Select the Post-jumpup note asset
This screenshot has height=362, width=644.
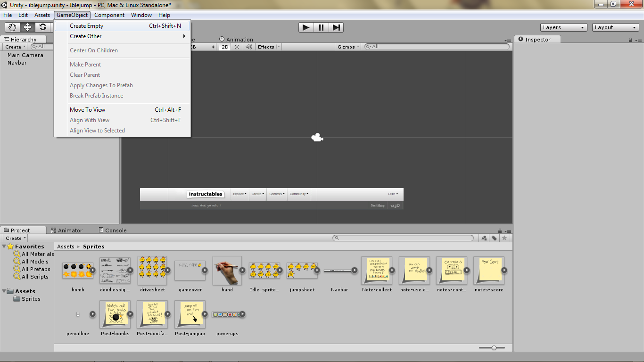click(x=190, y=314)
